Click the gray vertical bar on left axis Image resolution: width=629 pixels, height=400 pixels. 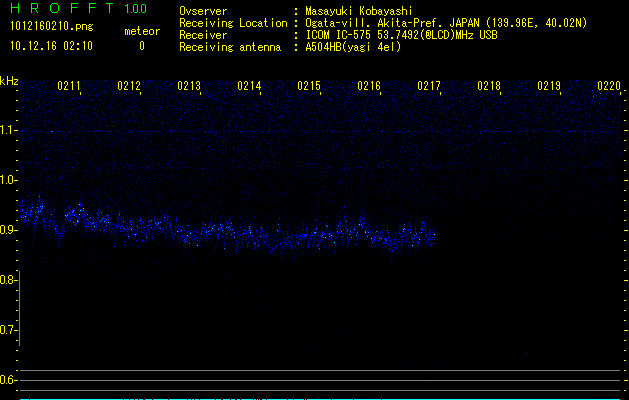click(x=20, y=308)
